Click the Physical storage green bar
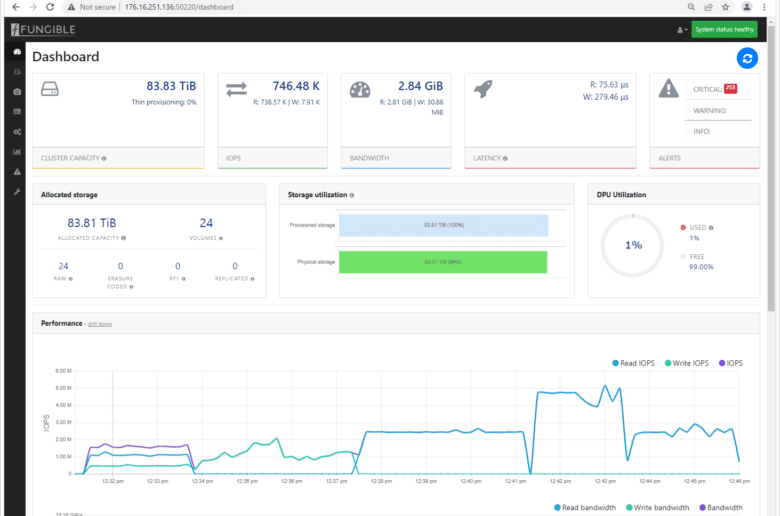 (443, 262)
